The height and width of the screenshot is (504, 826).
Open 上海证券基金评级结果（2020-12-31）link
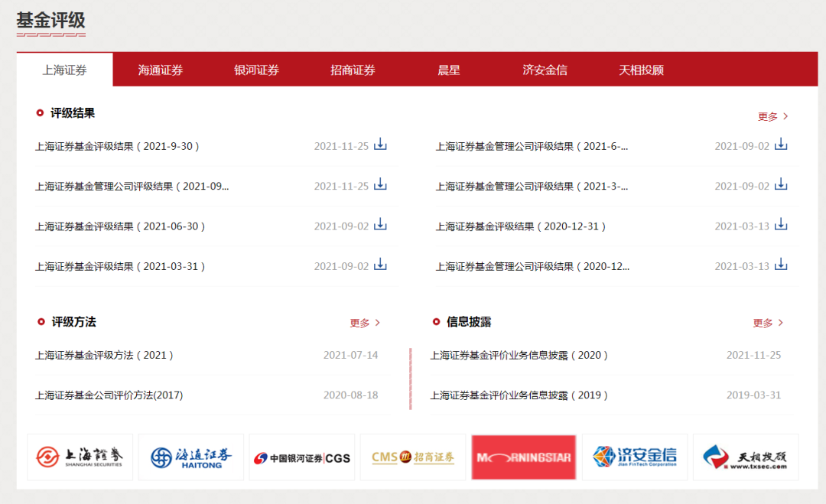tap(521, 226)
